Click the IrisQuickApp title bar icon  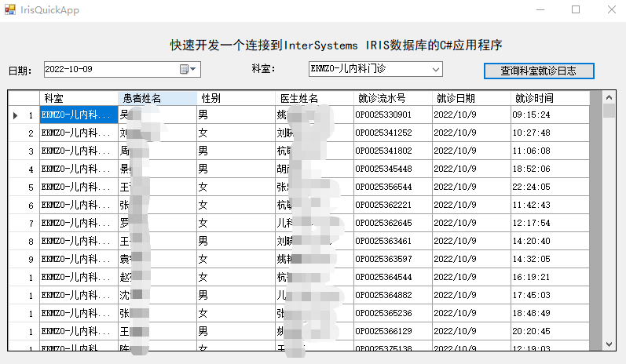[9, 10]
